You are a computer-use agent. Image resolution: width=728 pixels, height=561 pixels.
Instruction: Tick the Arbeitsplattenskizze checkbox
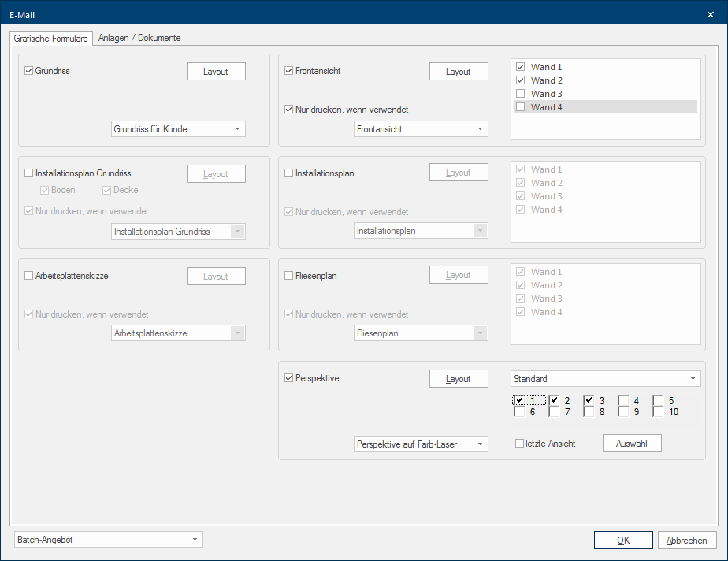(29, 276)
